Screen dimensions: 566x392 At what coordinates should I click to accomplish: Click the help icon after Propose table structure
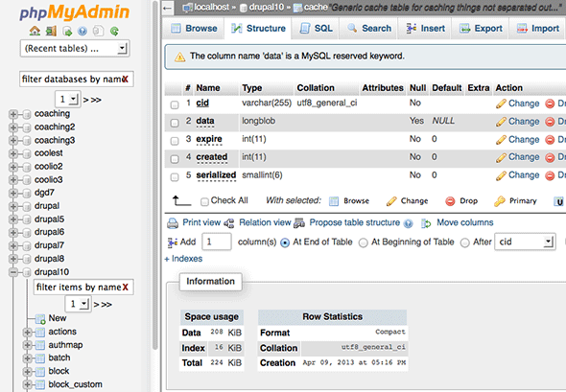409,223
